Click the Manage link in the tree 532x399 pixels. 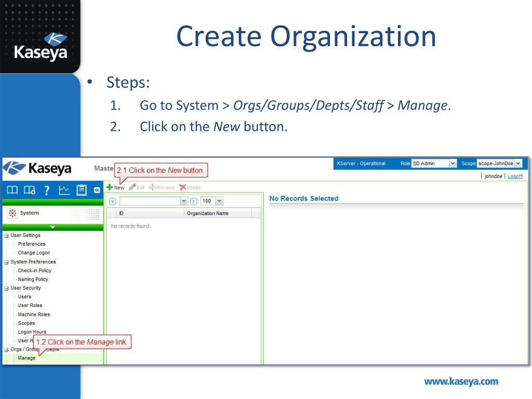(26, 358)
